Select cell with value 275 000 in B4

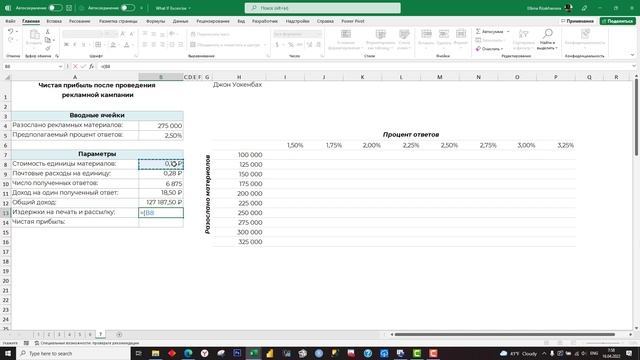coord(161,126)
